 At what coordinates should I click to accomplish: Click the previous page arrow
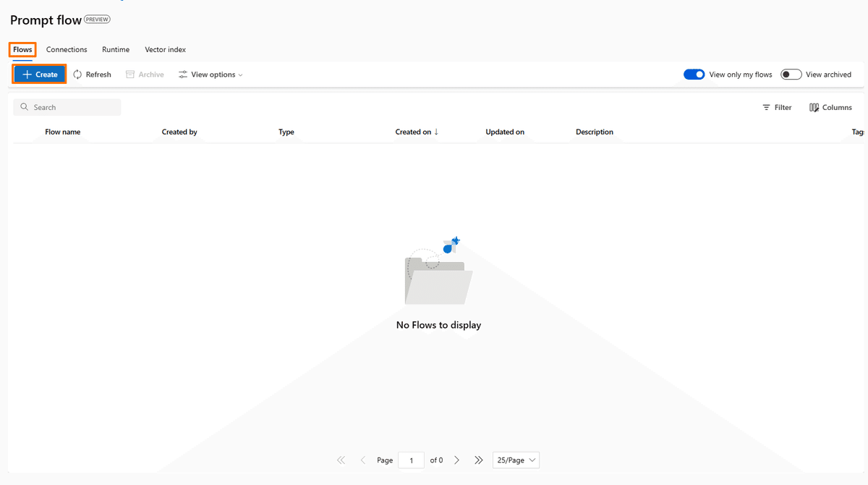[x=362, y=460]
